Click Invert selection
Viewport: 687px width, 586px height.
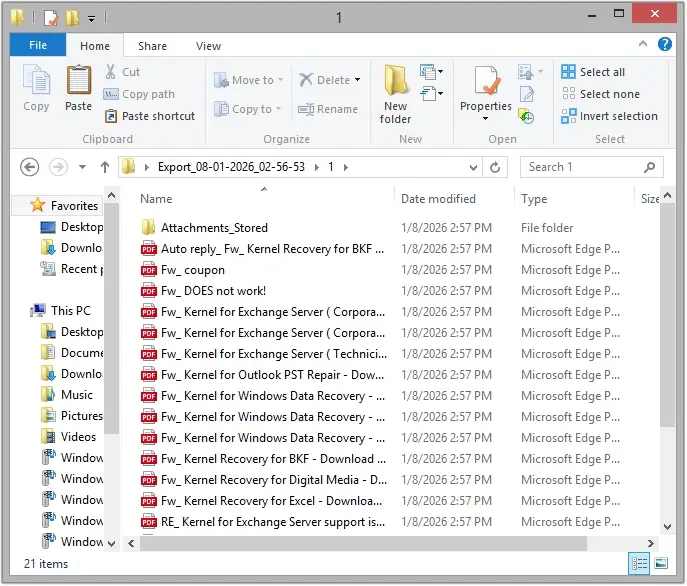[x=609, y=116]
